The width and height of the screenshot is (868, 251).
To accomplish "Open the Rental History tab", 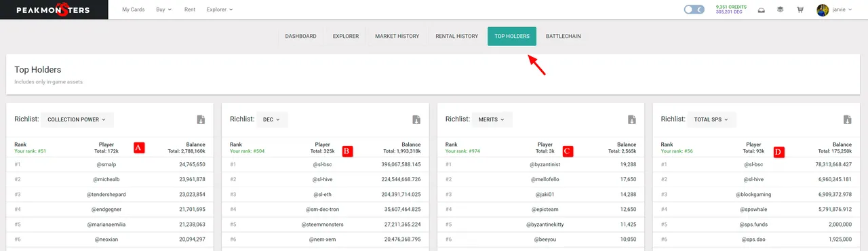I will (x=457, y=36).
